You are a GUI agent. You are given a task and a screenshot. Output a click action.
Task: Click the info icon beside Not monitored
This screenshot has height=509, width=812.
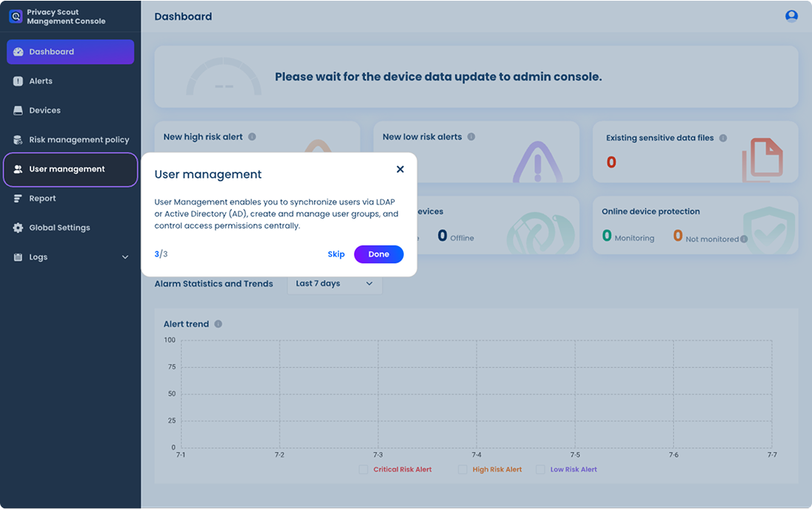pos(744,239)
